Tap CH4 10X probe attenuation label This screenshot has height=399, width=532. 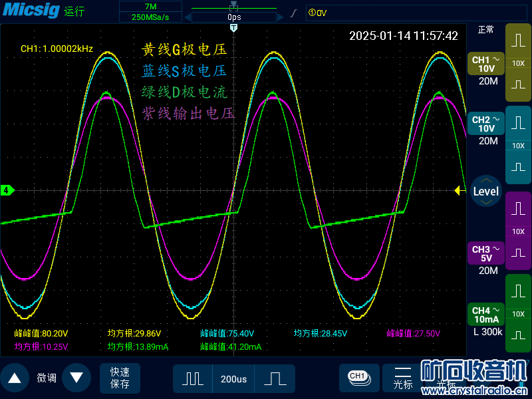[519, 314]
